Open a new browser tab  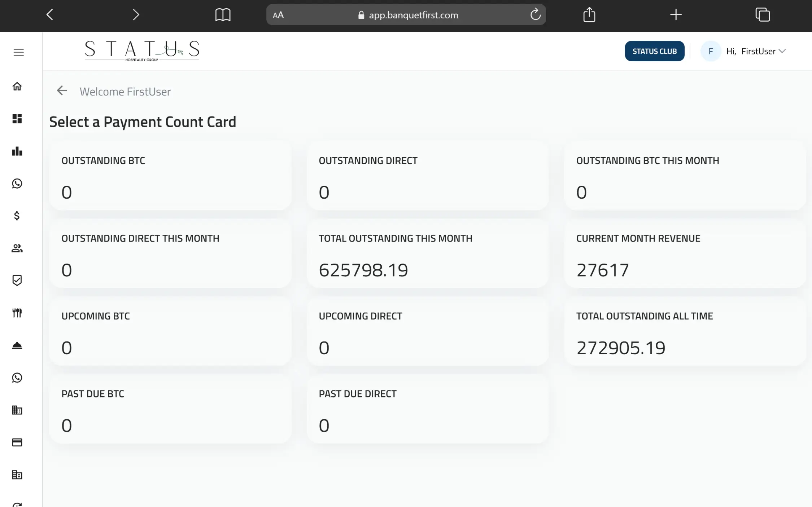tap(675, 14)
